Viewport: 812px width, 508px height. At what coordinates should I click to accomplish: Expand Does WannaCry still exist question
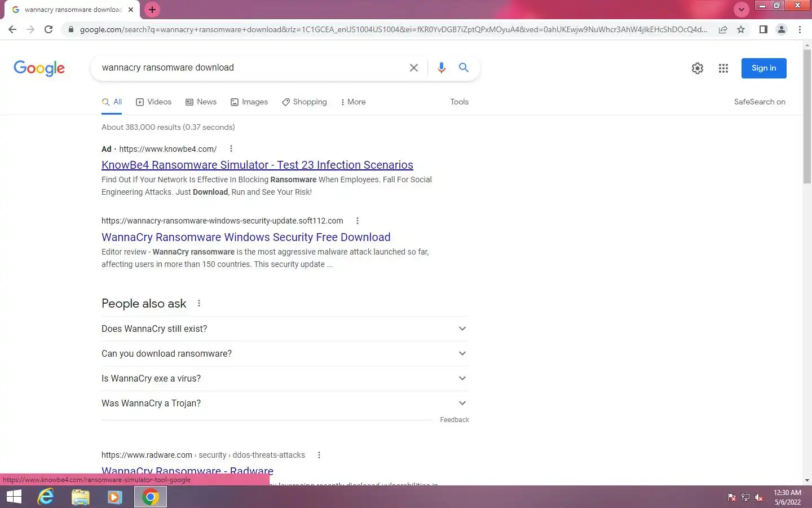point(285,329)
